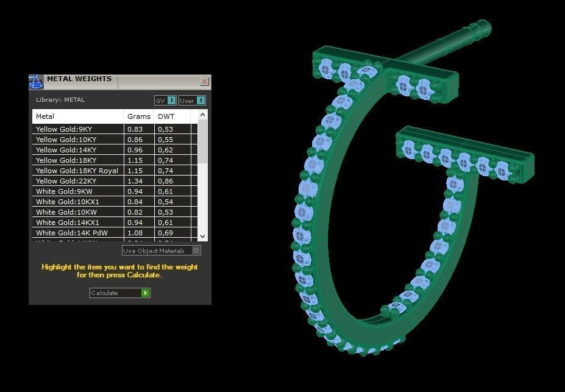Select the White Gold:10KX1 row
Screen dimensions: 565x392
pyautogui.click(x=115, y=202)
